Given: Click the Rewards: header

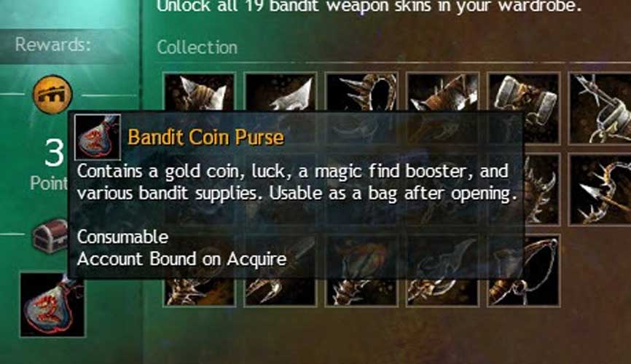Looking at the screenshot, I should click(x=53, y=44).
